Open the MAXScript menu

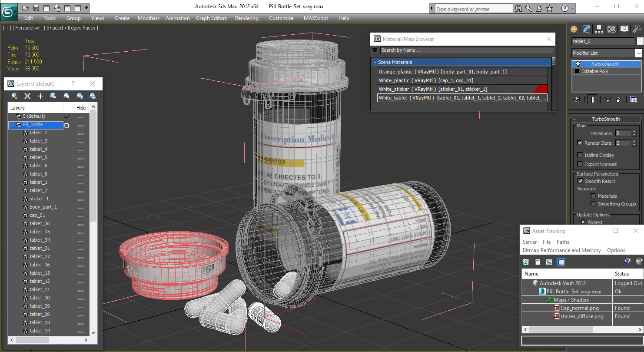(316, 18)
